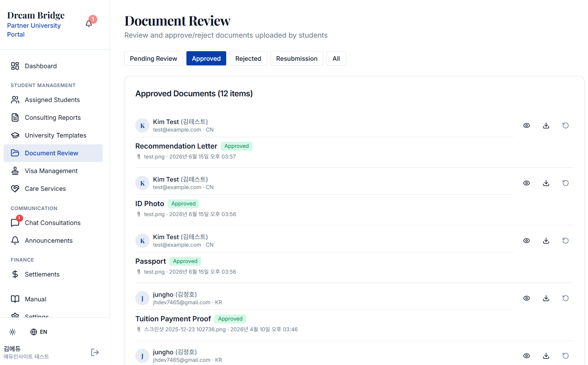Download the ID Photo file
Screen dimensions: 588x365
click(546, 183)
